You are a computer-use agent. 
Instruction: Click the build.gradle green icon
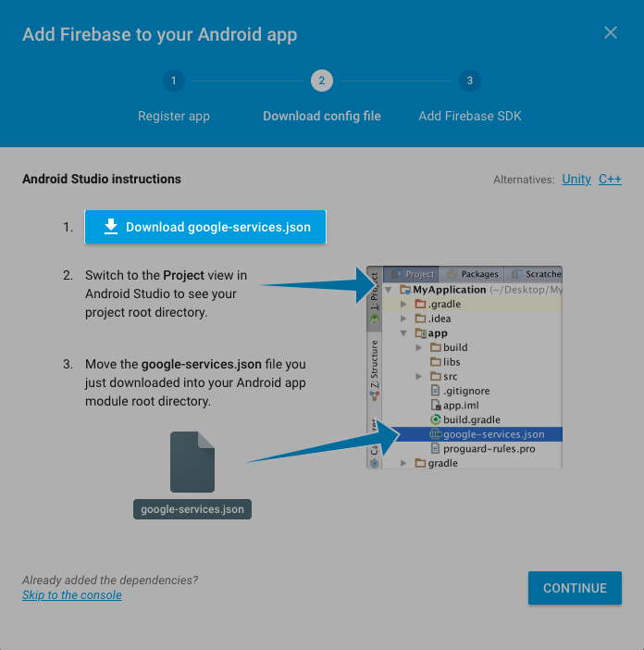435,419
